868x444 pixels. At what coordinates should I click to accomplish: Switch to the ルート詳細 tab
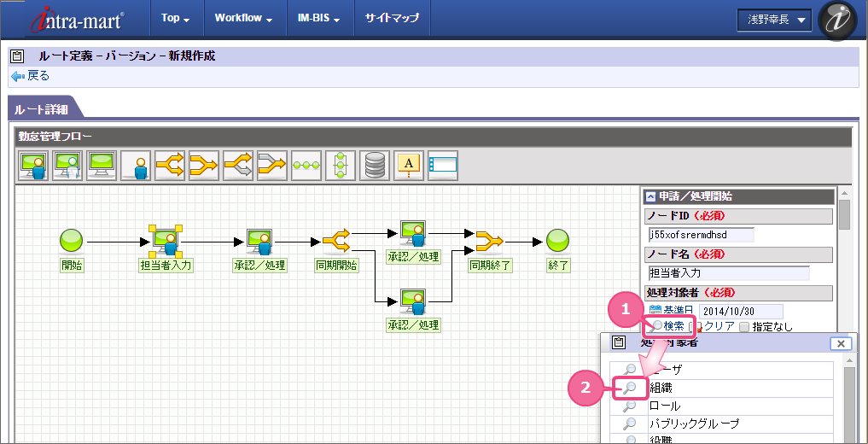(x=44, y=109)
